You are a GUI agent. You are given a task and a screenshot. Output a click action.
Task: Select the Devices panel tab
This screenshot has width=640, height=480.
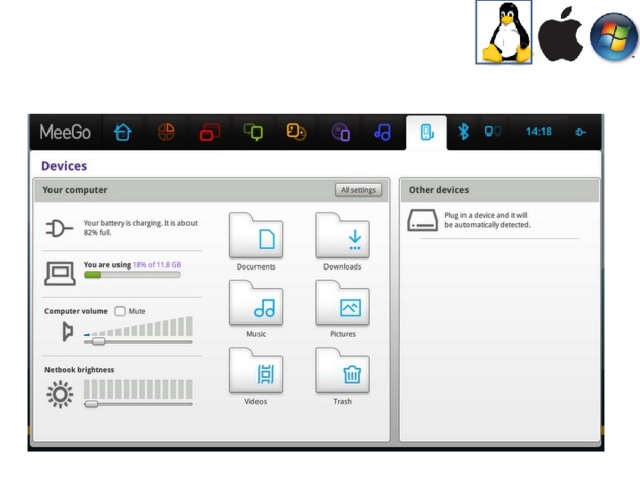[427, 133]
